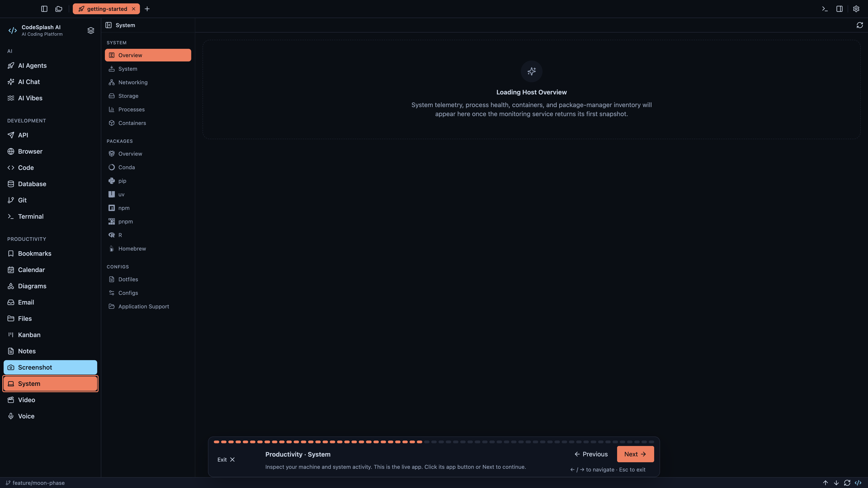Open AI Agents from sidebar
The image size is (868, 488).
(x=51, y=66)
